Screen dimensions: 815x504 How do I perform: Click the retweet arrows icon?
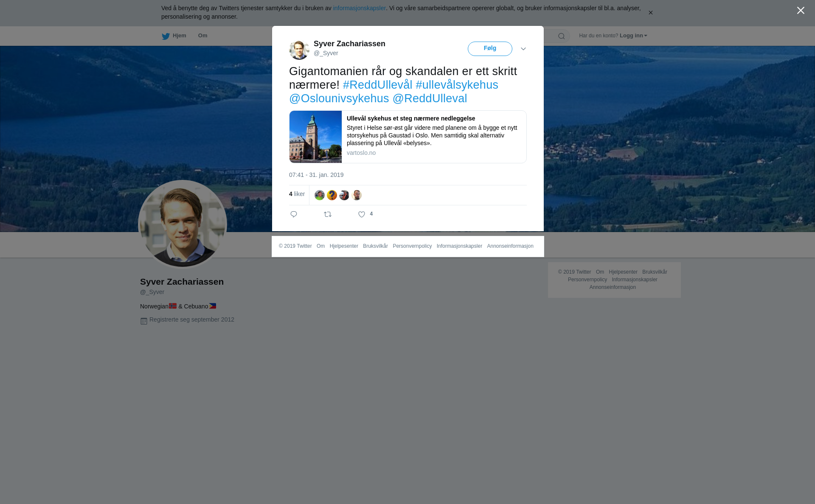(x=328, y=214)
